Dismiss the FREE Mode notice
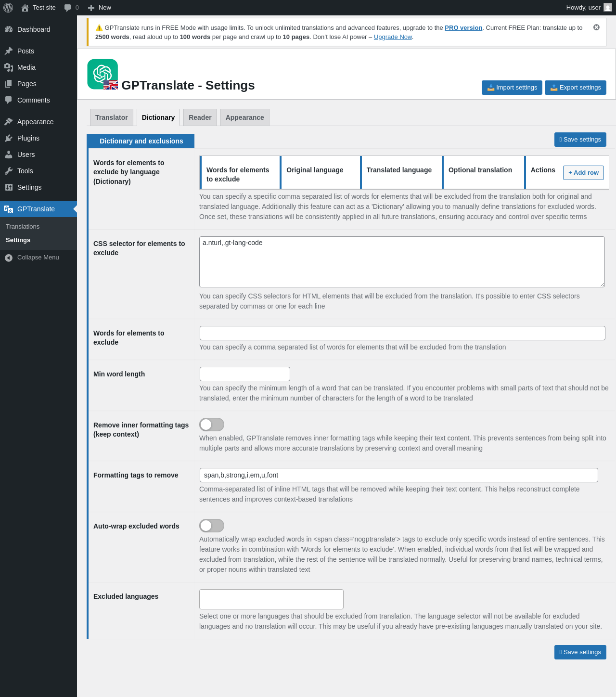The height and width of the screenshot is (697, 616). tap(596, 27)
